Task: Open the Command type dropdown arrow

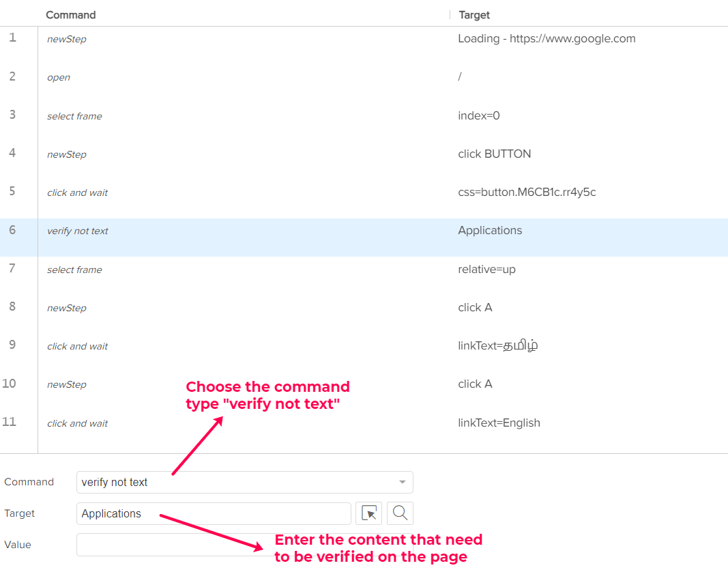Action: click(402, 482)
